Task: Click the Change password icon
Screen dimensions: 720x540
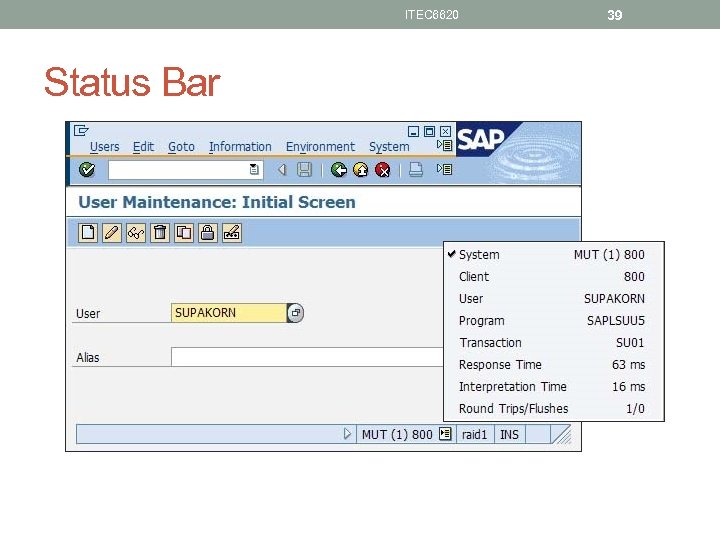Action: [232, 233]
